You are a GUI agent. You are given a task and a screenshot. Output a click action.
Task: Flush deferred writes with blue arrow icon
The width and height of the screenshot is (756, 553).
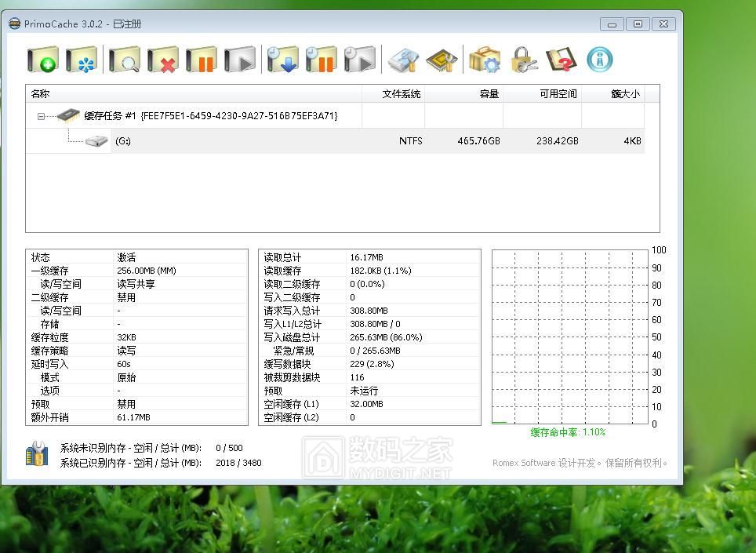pyautogui.click(x=282, y=60)
